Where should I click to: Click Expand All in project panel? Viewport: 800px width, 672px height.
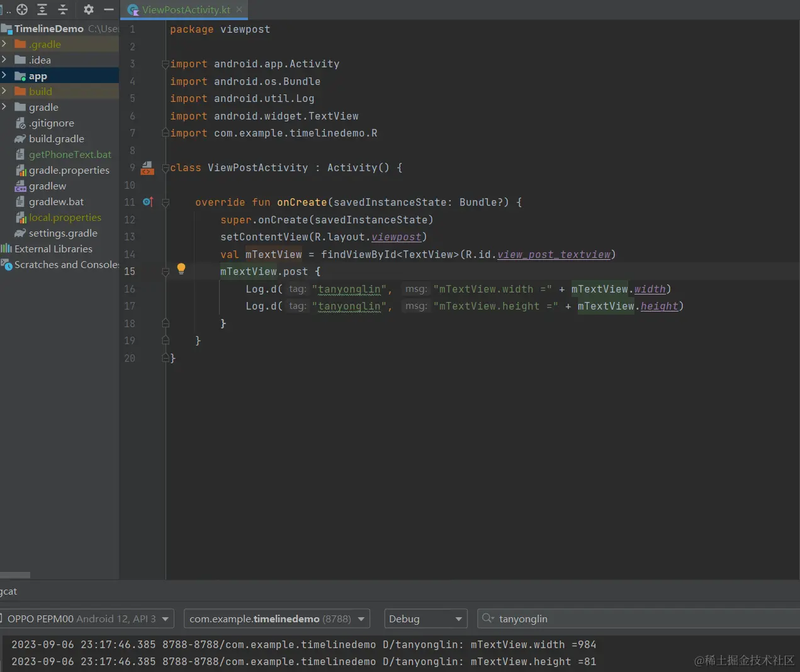click(42, 9)
